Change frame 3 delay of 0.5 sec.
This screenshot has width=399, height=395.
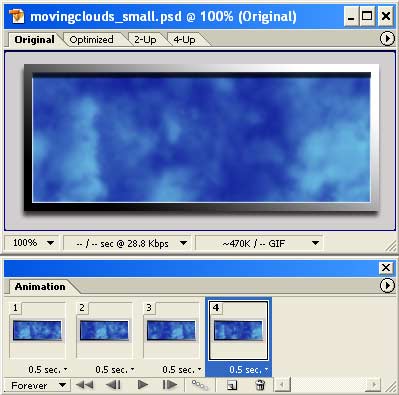click(182, 370)
